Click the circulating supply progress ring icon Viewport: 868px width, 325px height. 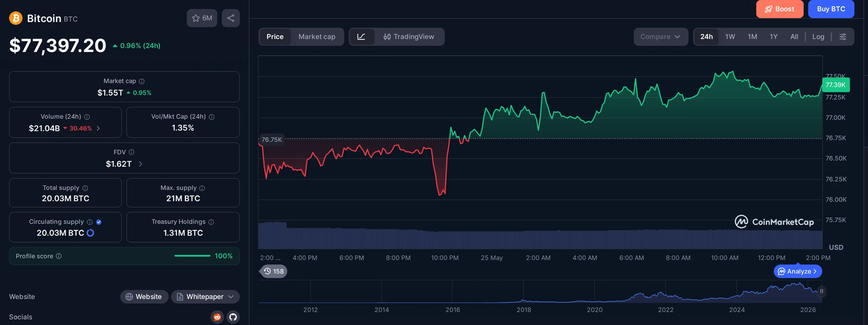pyautogui.click(x=90, y=233)
